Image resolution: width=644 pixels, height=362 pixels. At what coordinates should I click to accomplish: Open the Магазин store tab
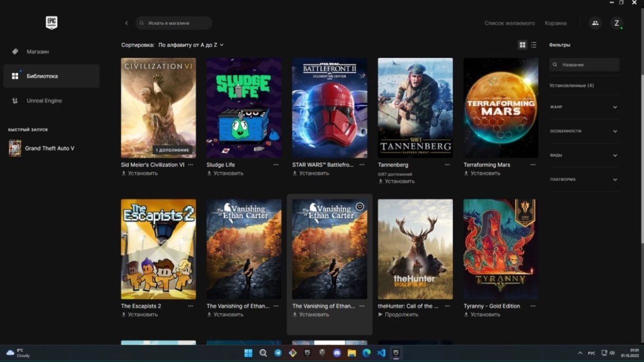click(51, 51)
